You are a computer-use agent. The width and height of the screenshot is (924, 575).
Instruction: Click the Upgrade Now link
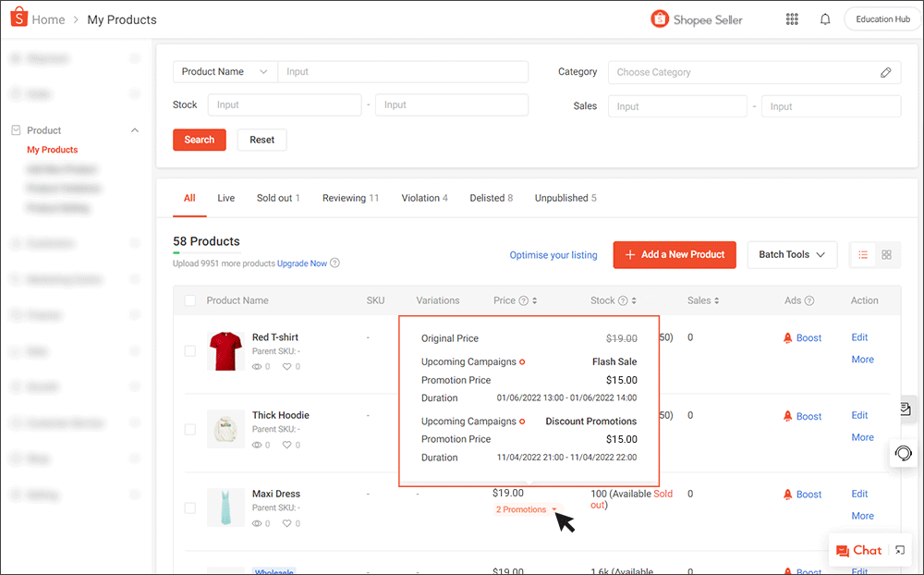pos(301,263)
